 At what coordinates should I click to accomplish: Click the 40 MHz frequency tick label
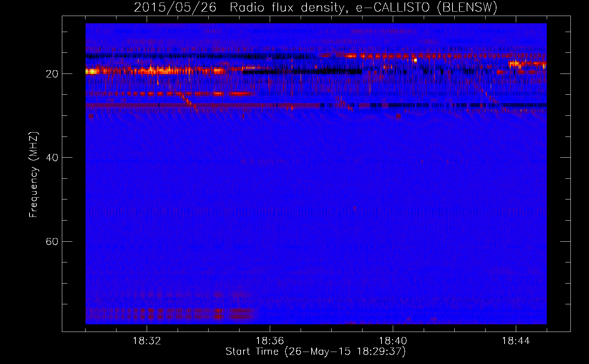click(52, 158)
